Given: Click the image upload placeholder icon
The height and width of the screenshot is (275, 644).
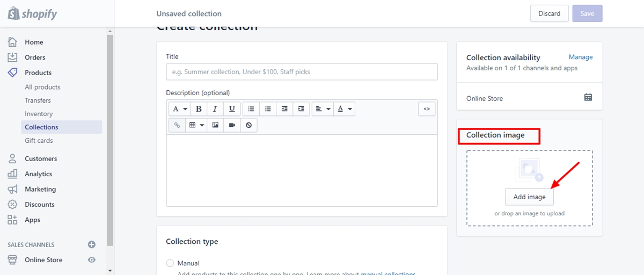Looking at the screenshot, I should pos(530,170).
